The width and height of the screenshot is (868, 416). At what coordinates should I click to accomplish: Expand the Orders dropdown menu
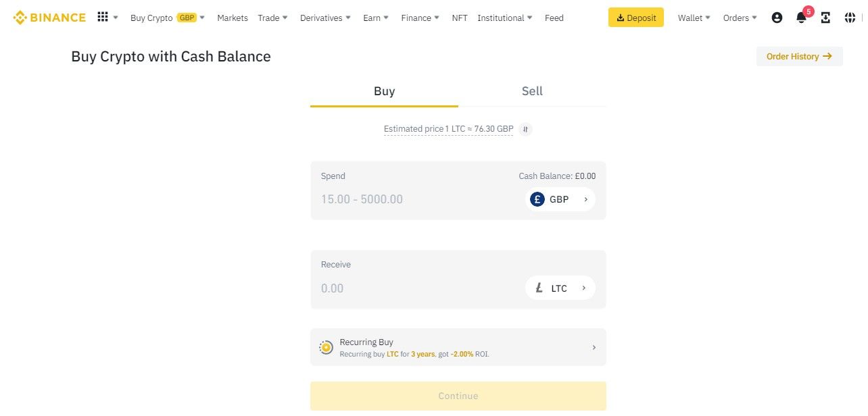point(740,18)
